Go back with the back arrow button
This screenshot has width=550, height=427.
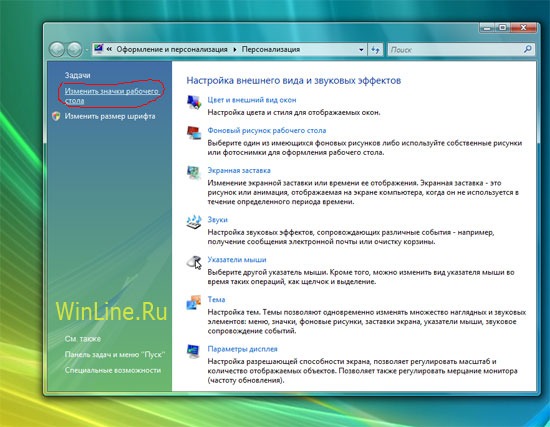coord(57,49)
